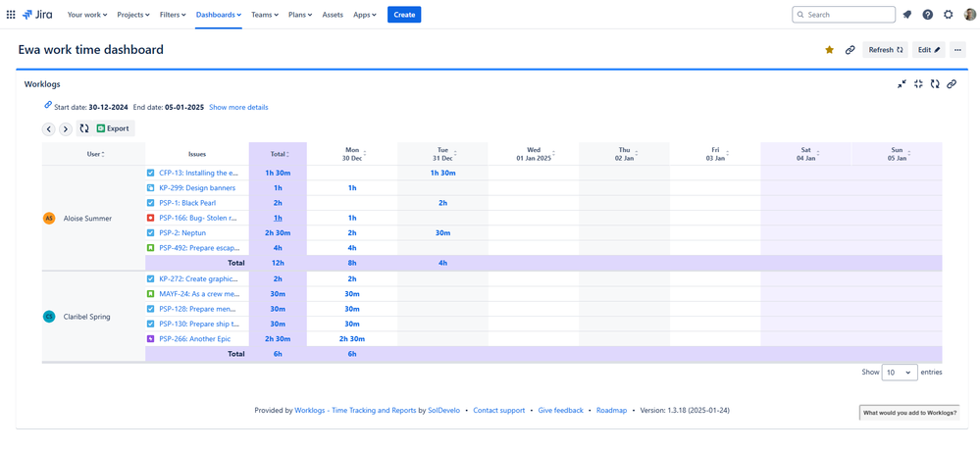
Task: Expand the Filters dropdown menu
Action: (x=174, y=15)
